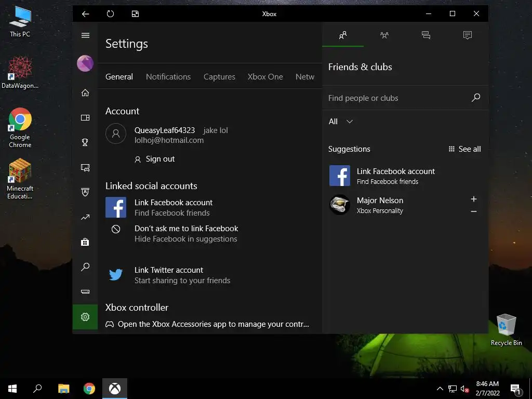Viewport: 532px width, 399px height.
Task: Add Major Nelson with the plus icon
Action: 474,199
